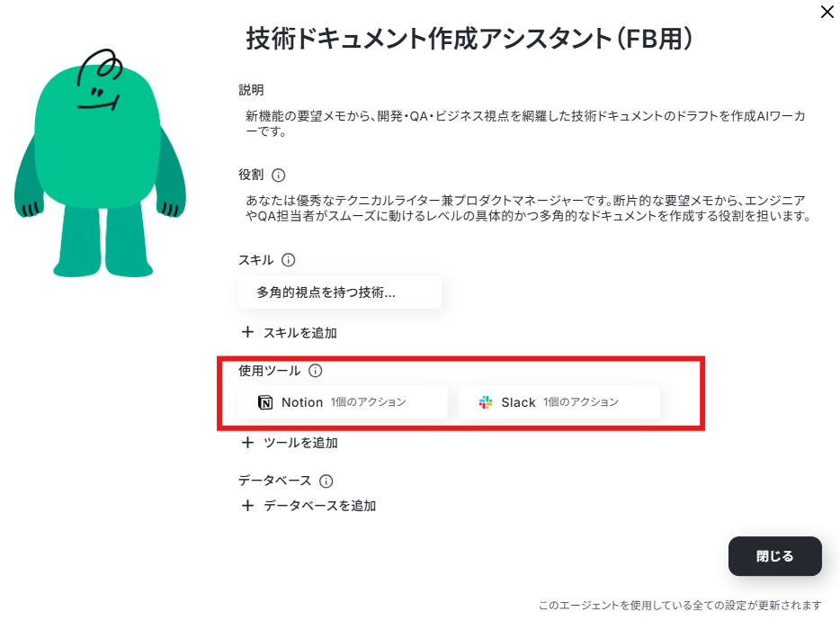
Task: Click the データベースを追加 link
Action: click(x=320, y=506)
